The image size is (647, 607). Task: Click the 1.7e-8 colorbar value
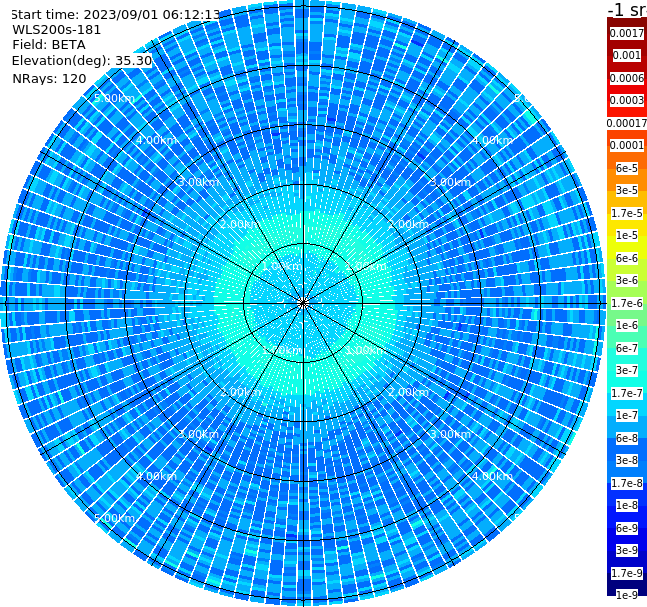pyautogui.click(x=627, y=483)
